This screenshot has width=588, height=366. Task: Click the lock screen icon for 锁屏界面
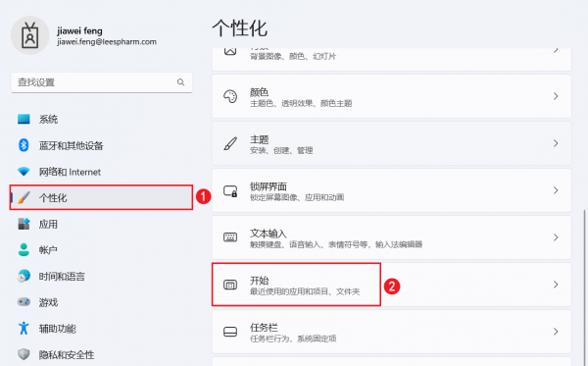click(230, 190)
